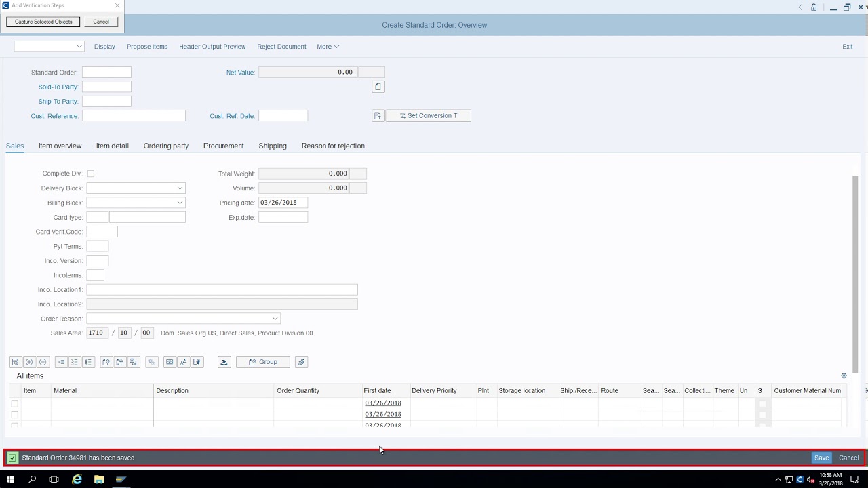Image resolution: width=868 pixels, height=488 pixels.
Task: Expand the More menu
Action: point(328,47)
